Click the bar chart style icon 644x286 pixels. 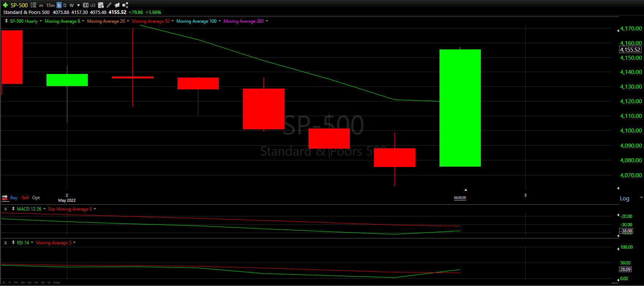tap(93, 5)
